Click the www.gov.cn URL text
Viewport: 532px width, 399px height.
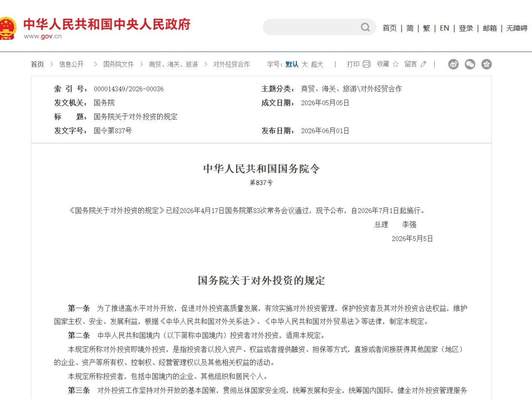pos(43,36)
